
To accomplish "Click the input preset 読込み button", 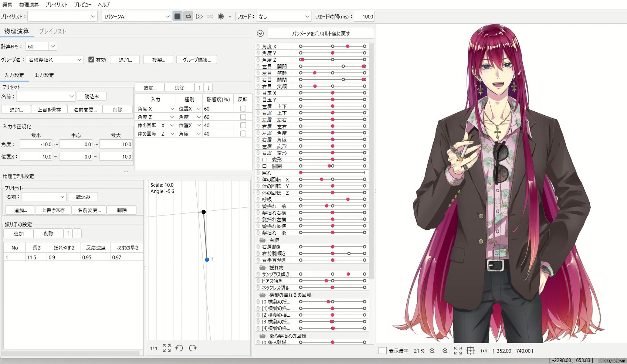I will [x=92, y=96].
